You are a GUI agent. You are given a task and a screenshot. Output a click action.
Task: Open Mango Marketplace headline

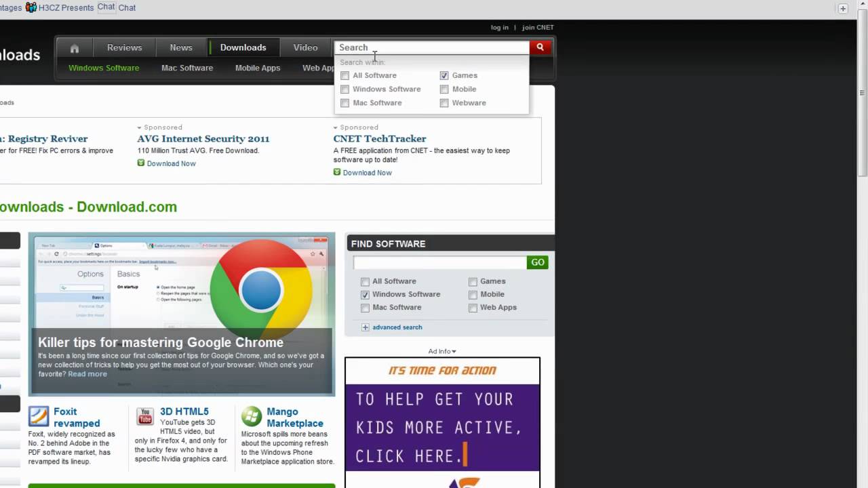point(295,418)
